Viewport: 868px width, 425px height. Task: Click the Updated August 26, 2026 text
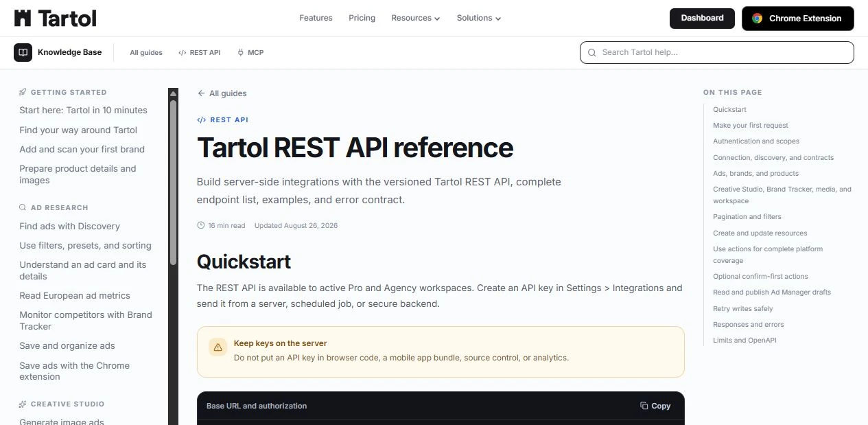296,225
